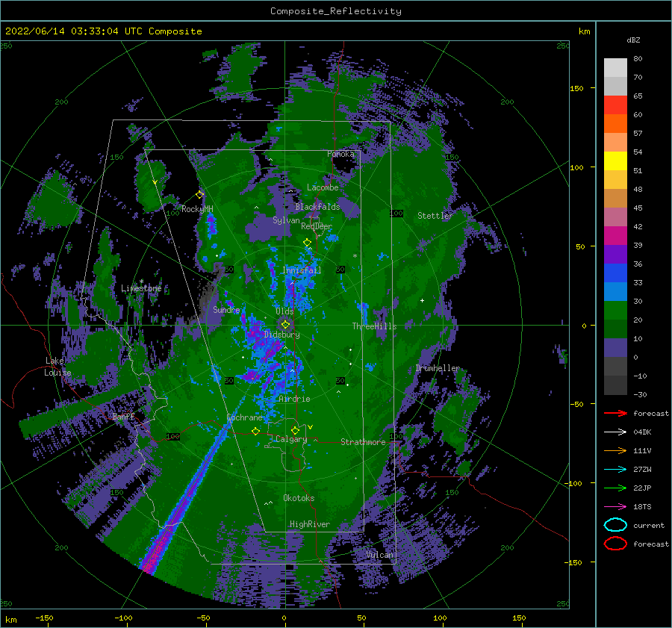Click the Drumheller city label
This screenshot has height=628, width=672.
tap(438, 368)
